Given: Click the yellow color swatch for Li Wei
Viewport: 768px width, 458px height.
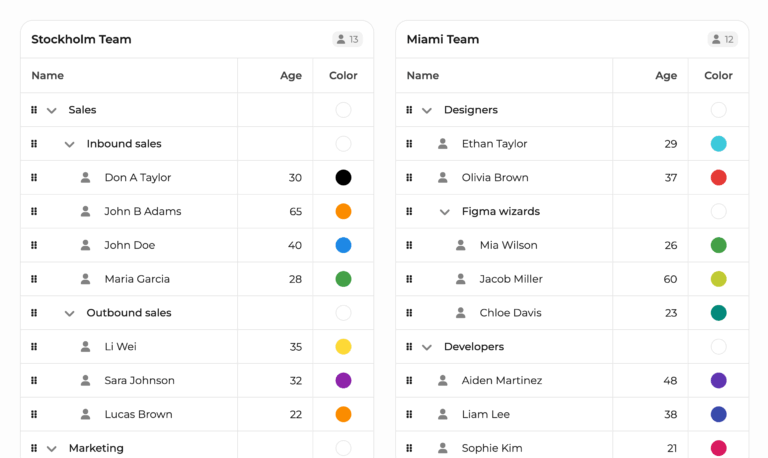Looking at the screenshot, I should (x=343, y=346).
